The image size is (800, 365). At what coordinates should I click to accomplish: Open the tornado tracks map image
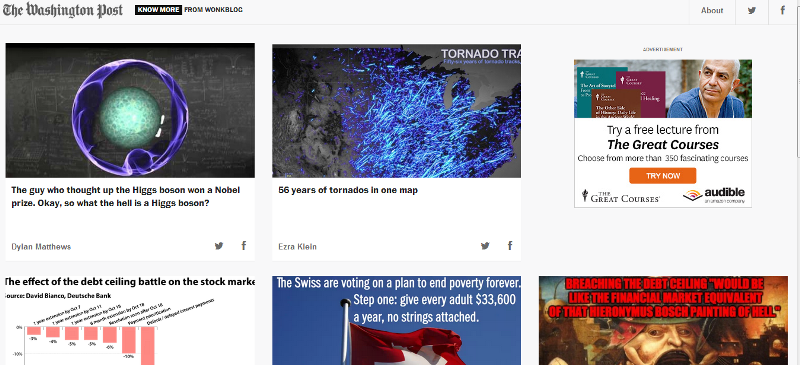[x=396, y=111]
